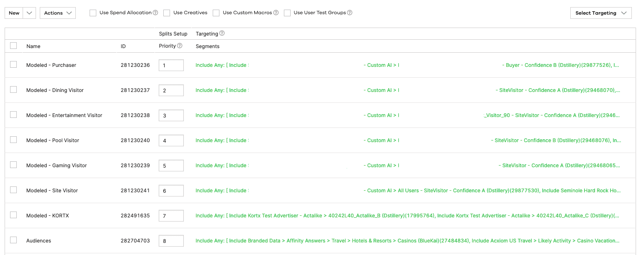This screenshot has height=255, width=644.
Task: Toggle the select-all rows header checkbox
Action: pyautogui.click(x=13, y=46)
